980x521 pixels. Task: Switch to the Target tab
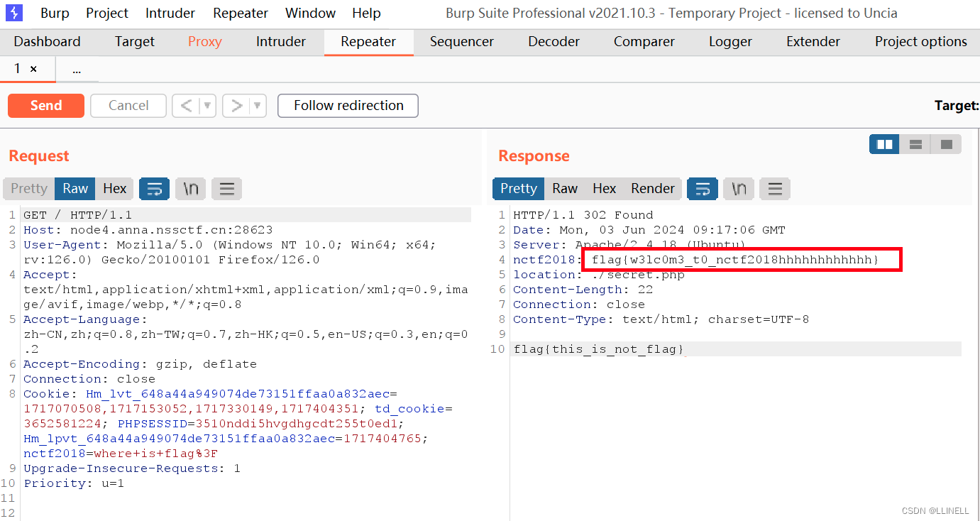point(135,41)
